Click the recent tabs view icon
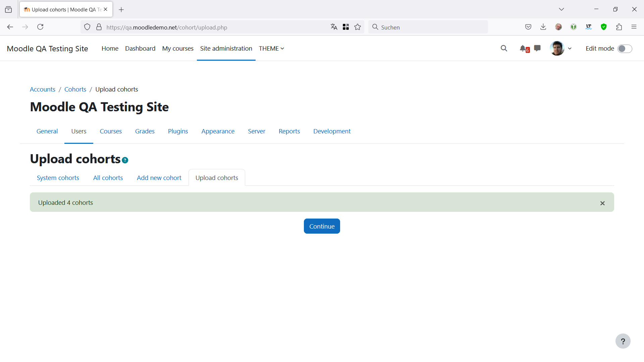644x362 pixels. [x=8, y=10]
